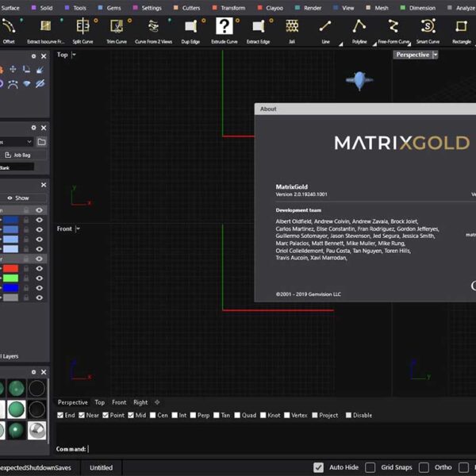Image resolution: width=476 pixels, height=476 pixels.
Task: Open settings gear of the top side panel
Action: (x=33, y=56)
